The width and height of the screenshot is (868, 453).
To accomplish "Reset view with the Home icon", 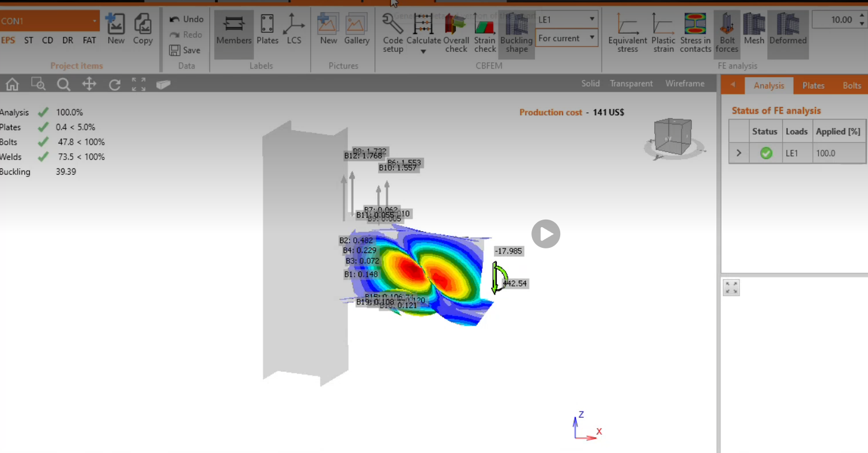I will pyautogui.click(x=12, y=85).
